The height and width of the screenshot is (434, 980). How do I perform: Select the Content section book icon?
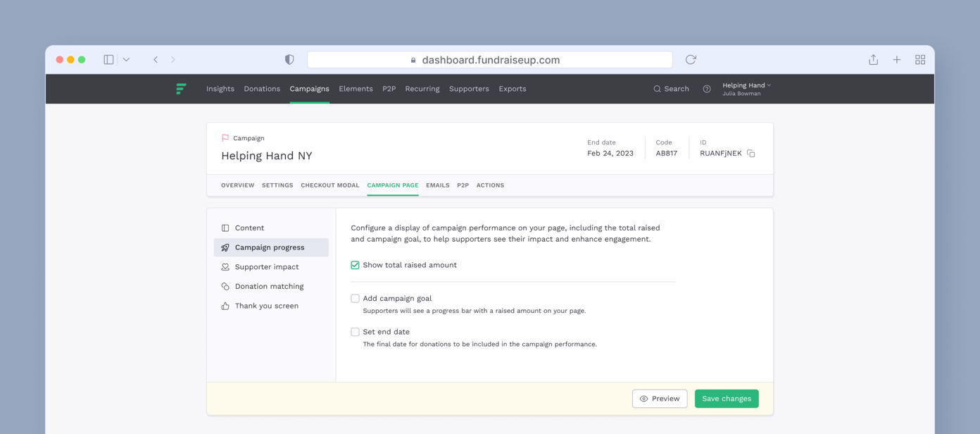point(225,228)
